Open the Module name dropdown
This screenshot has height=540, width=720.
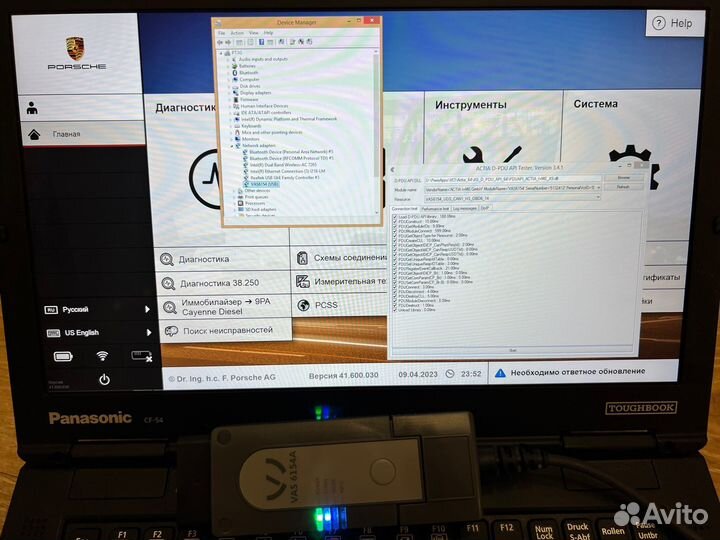(596, 187)
